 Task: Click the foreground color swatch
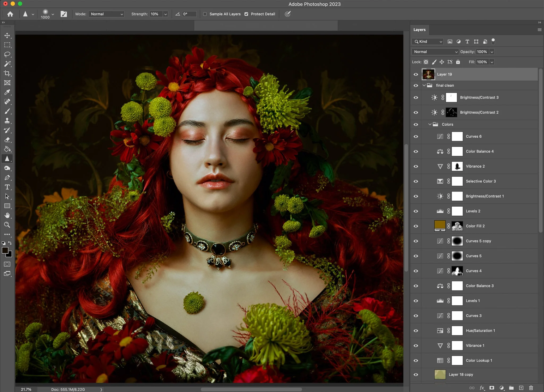pyautogui.click(x=5, y=250)
